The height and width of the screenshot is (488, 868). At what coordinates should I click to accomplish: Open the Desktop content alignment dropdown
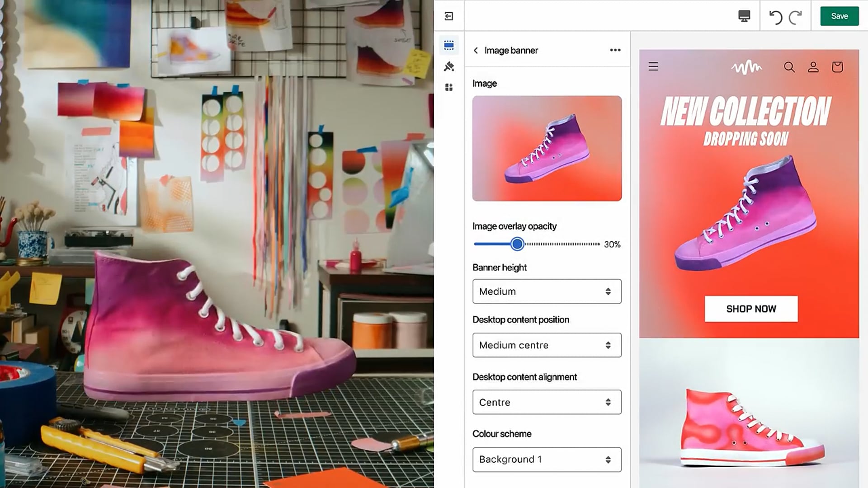click(547, 402)
